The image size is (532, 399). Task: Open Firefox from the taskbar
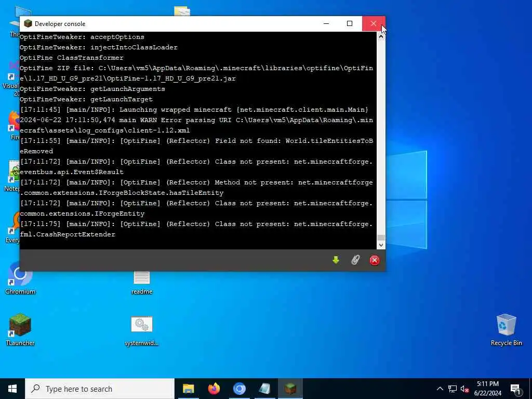pyautogui.click(x=214, y=389)
